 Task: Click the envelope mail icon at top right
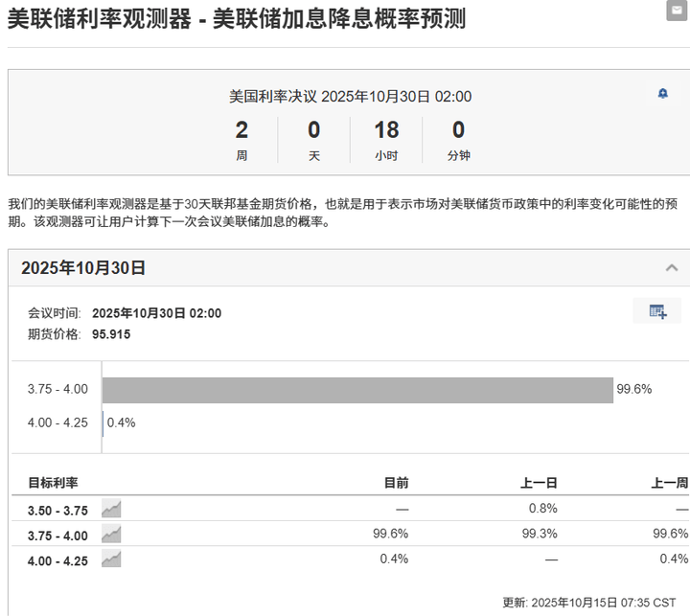pyautogui.click(x=677, y=11)
